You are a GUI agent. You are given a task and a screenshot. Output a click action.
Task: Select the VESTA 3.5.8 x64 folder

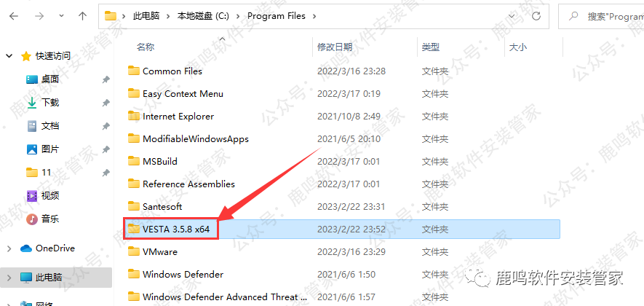tap(343, 229)
